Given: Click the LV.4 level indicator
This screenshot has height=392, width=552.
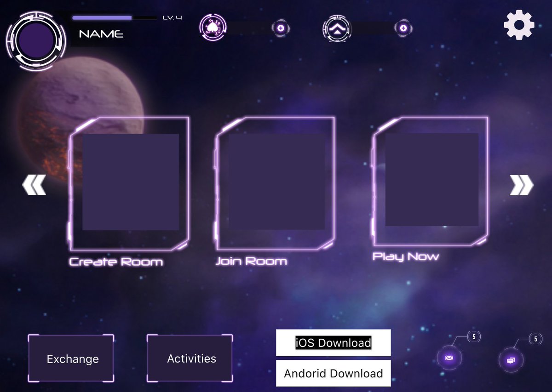Looking at the screenshot, I should point(172,17).
